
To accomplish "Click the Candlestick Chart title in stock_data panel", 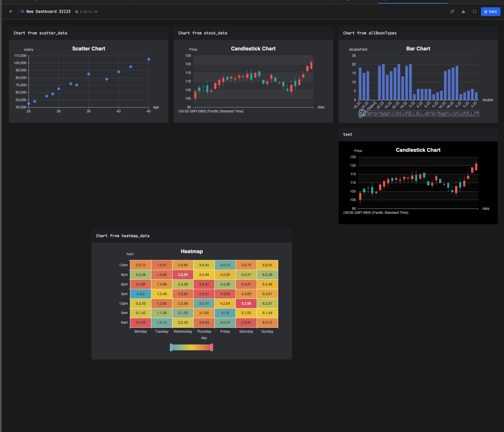I will pos(253,48).
